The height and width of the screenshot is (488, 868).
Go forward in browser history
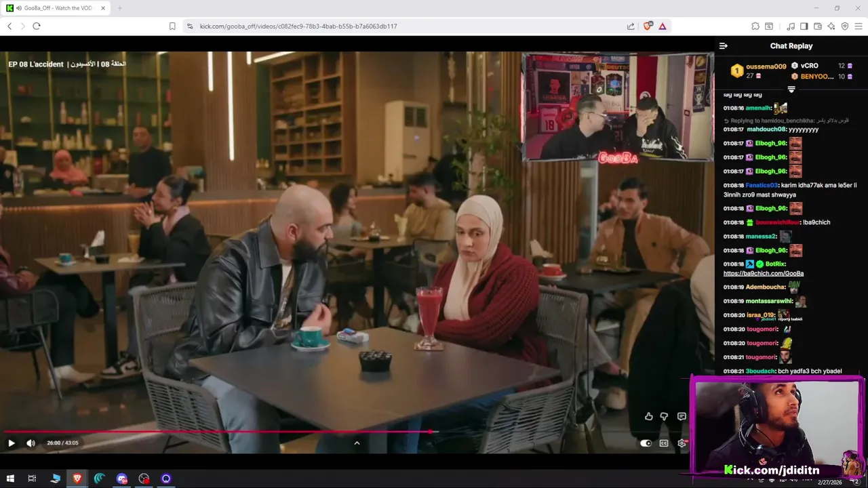pyautogui.click(x=22, y=26)
